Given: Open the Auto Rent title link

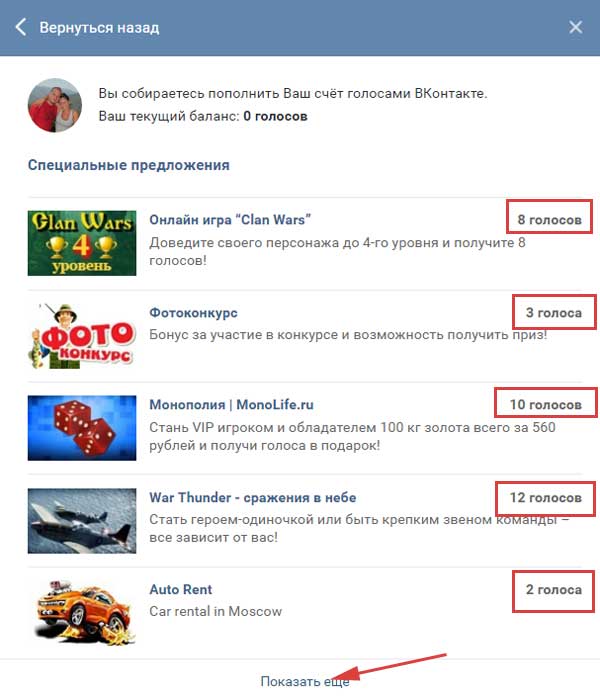Looking at the screenshot, I should 181,589.
